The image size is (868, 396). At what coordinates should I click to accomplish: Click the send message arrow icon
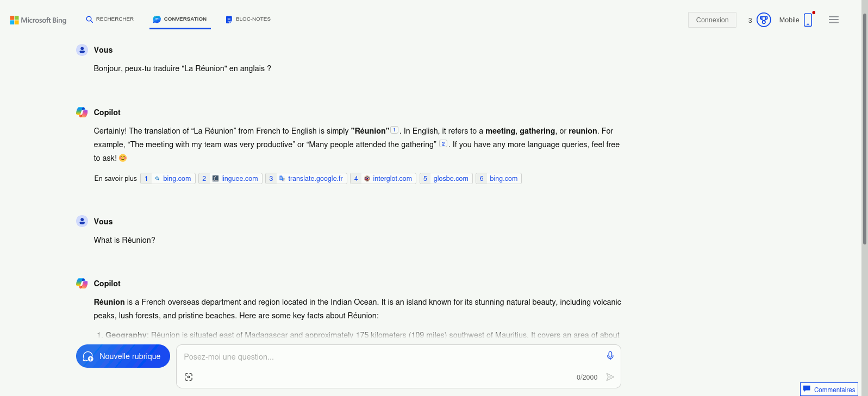tap(610, 377)
